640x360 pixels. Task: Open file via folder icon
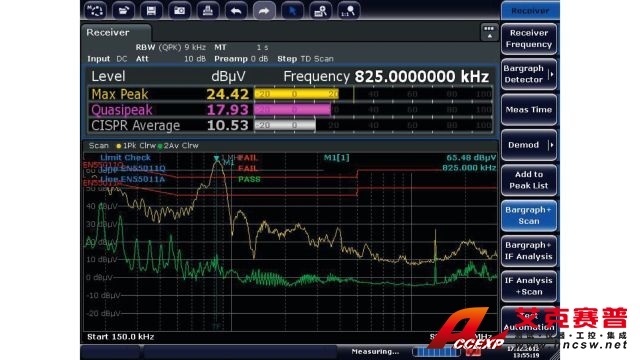tap(123, 11)
